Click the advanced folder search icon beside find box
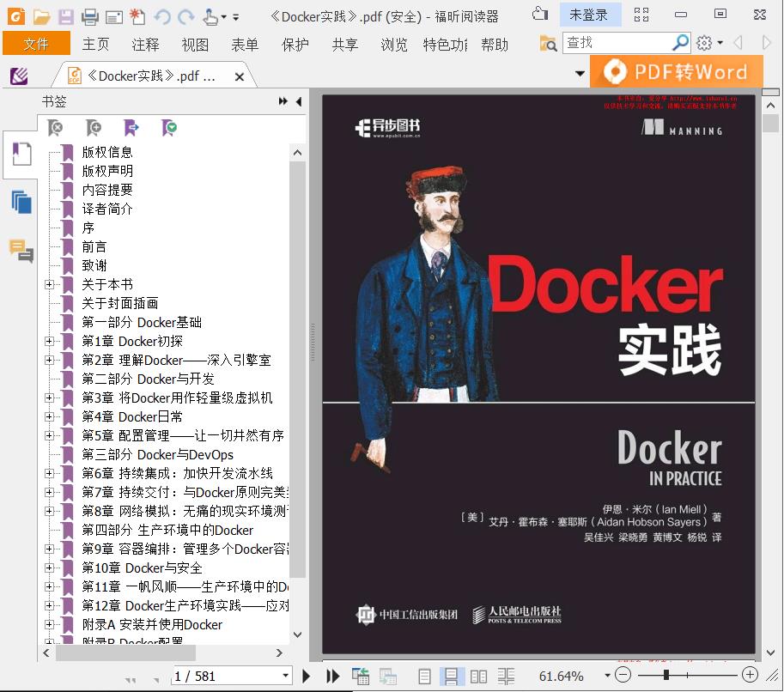The width and height of the screenshot is (784, 692). click(x=548, y=44)
